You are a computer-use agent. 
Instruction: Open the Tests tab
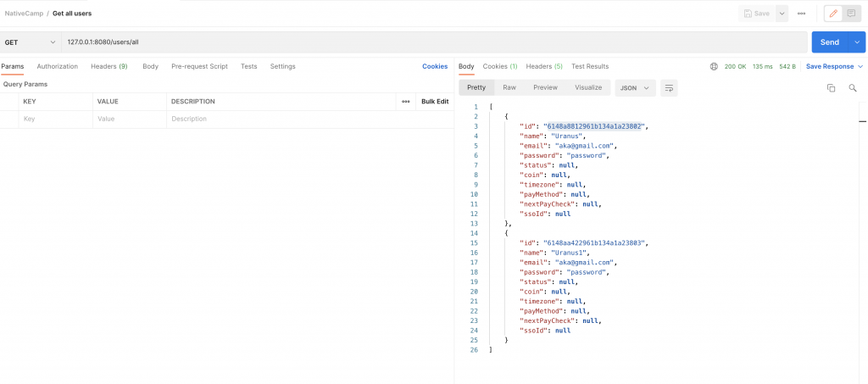click(248, 66)
